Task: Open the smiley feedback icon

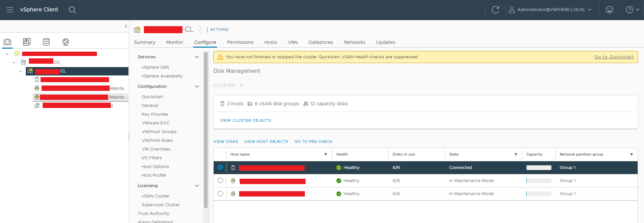Action: 609,10
